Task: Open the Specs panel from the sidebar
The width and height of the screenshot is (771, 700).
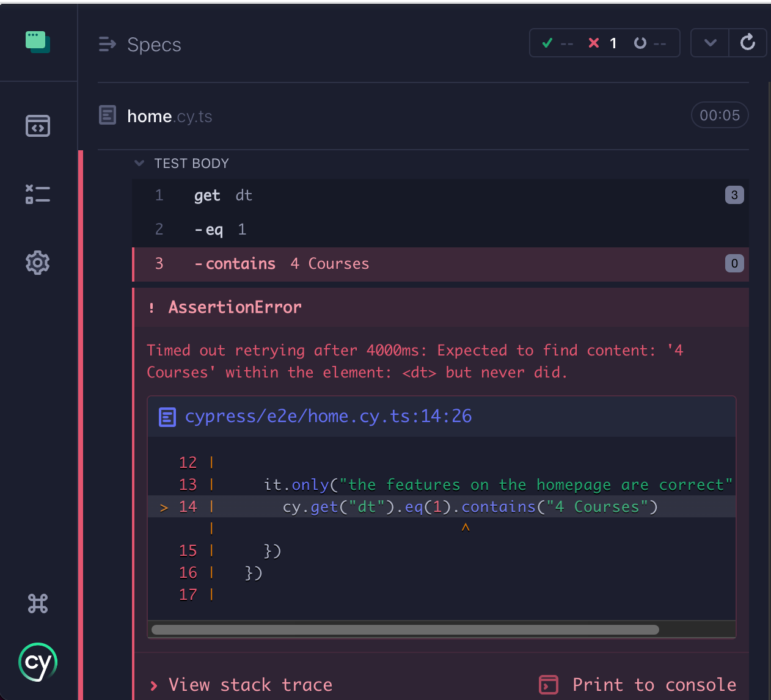Action: point(38,126)
